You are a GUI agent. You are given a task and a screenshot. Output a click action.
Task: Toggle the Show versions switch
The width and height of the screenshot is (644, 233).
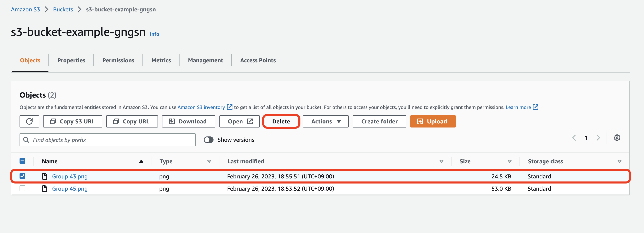click(x=208, y=140)
